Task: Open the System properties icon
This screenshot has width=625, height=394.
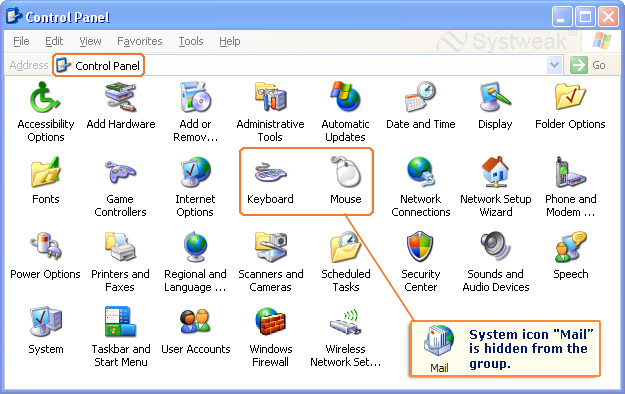Action: 45,322
